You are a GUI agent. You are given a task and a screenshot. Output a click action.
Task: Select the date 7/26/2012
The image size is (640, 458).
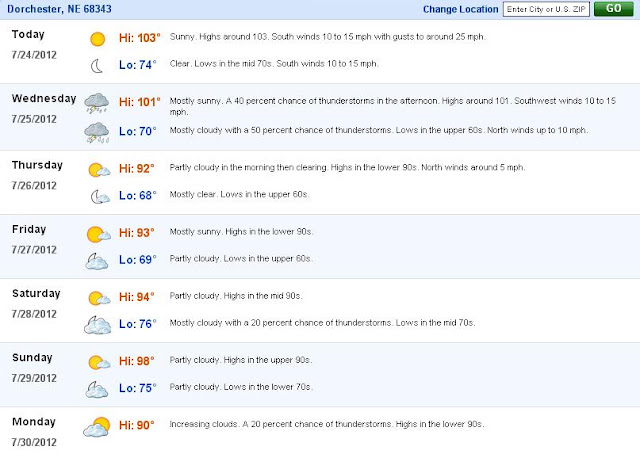point(34,185)
